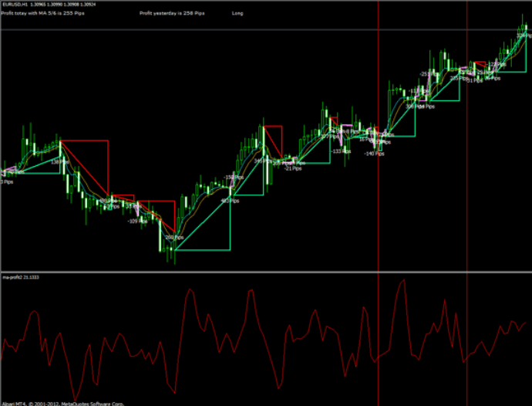This screenshot has width=532, height=406.
Task: Select the "-133 Pips" trade label
Action: 341,151
